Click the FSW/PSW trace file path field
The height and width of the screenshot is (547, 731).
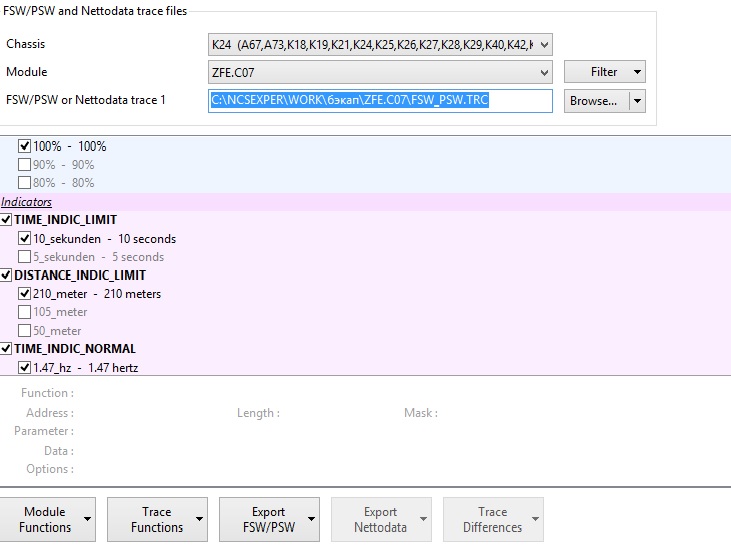pos(380,101)
